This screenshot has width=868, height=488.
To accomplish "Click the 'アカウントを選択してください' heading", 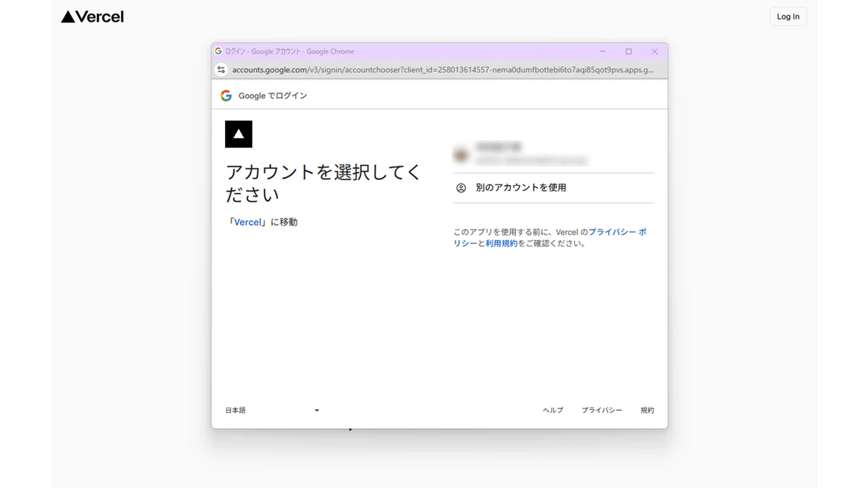I will pos(323,183).
